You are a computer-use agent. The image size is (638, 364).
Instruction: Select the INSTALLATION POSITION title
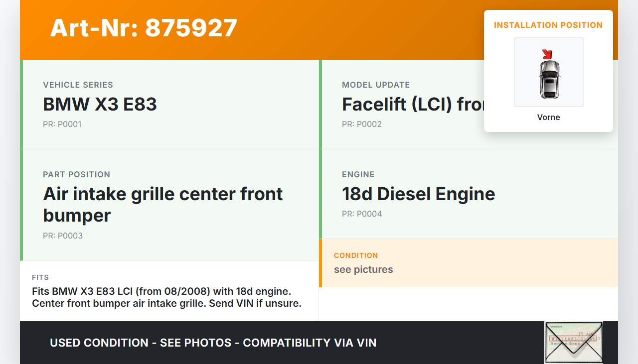click(548, 25)
